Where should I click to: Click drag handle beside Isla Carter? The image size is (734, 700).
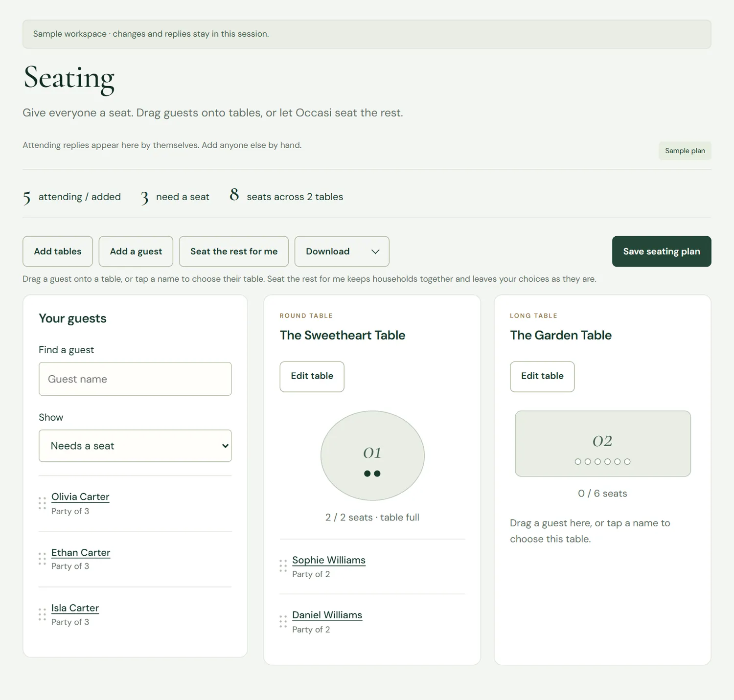pos(42,614)
